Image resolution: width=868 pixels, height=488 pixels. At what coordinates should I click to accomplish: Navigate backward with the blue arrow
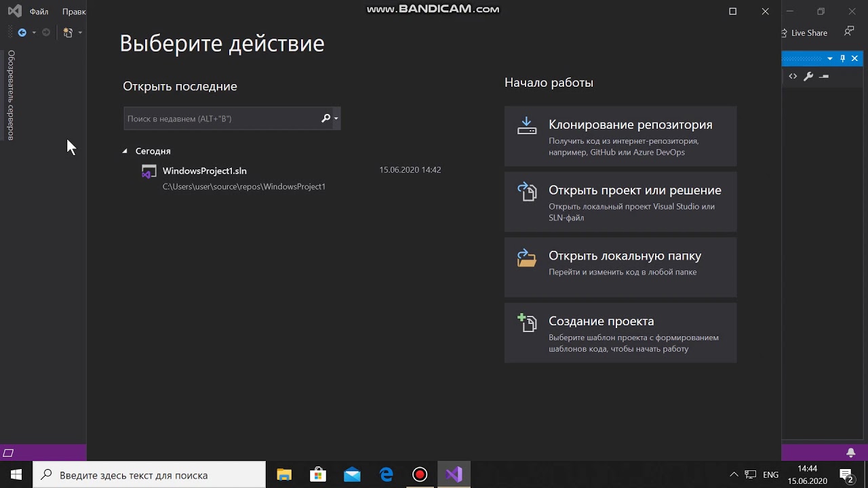[x=22, y=33]
